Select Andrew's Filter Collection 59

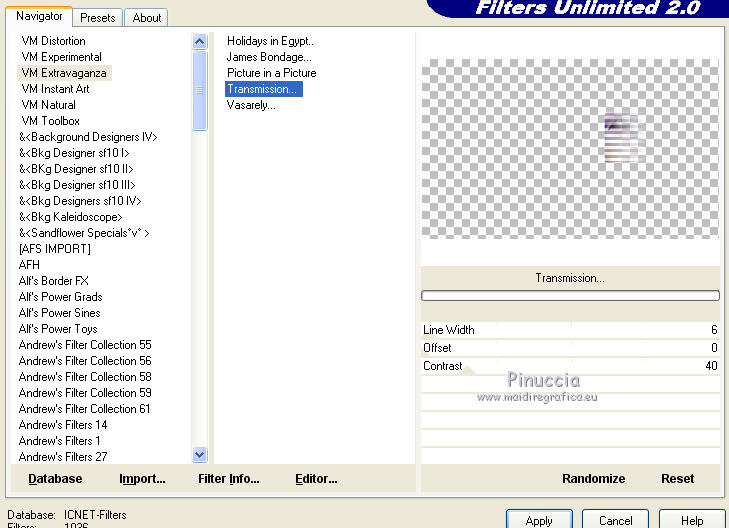[85, 393]
